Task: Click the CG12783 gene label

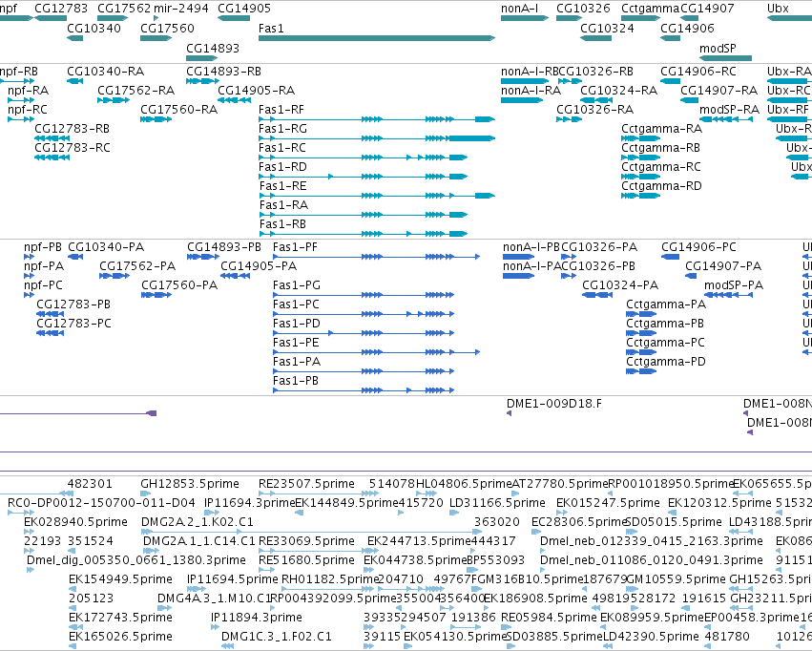Action: tap(61, 9)
